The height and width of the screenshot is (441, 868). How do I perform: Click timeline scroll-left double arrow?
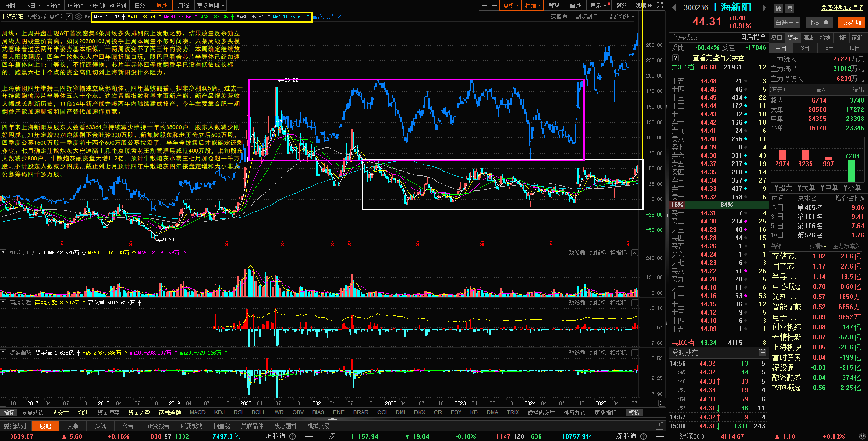(3, 403)
